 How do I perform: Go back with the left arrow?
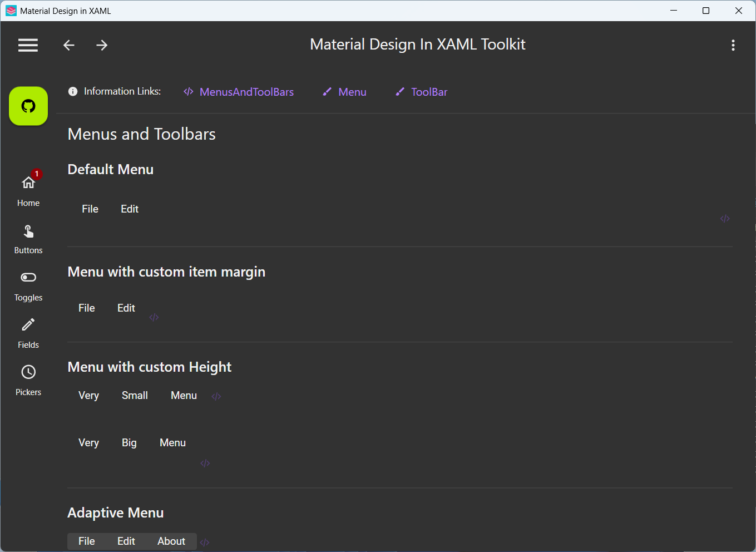pyautogui.click(x=69, y=45)
